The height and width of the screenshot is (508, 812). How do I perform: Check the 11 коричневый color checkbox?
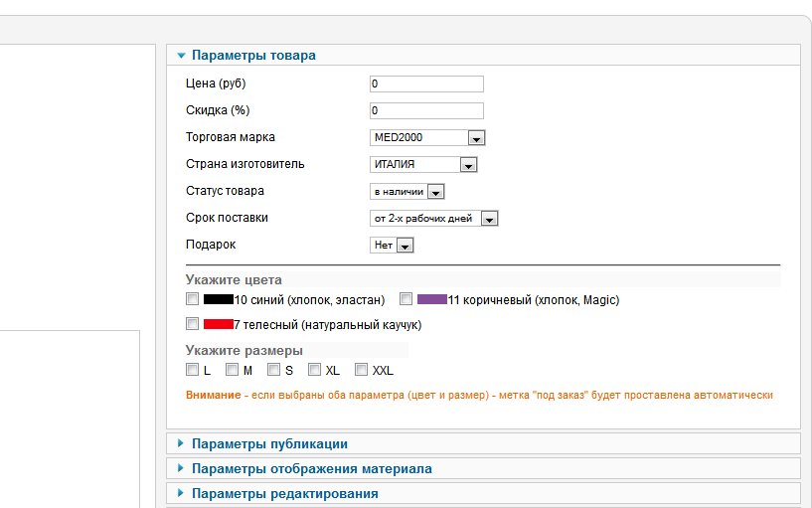tap(406, 298)
